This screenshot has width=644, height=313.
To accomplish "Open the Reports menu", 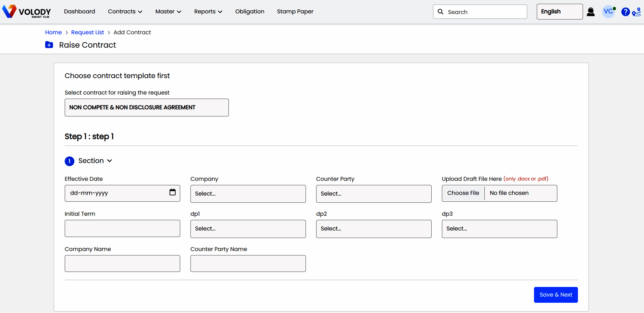I will [208, 12].
